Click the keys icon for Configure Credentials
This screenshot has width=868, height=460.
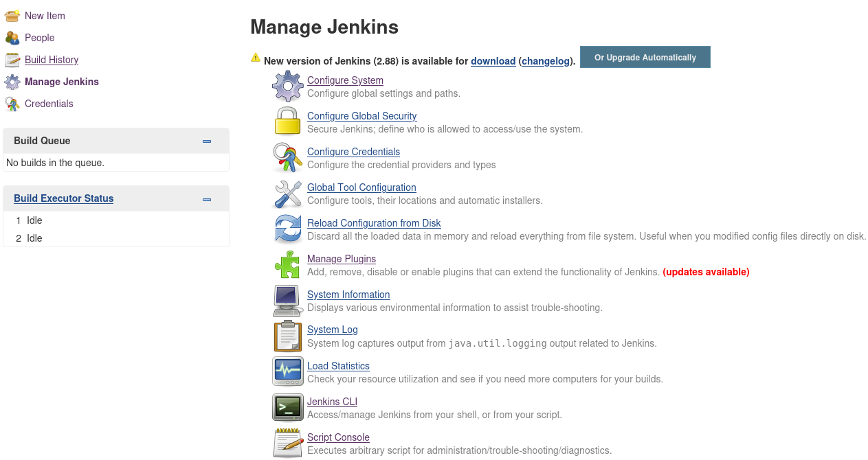pyautogui.click(x=287, y=158)
